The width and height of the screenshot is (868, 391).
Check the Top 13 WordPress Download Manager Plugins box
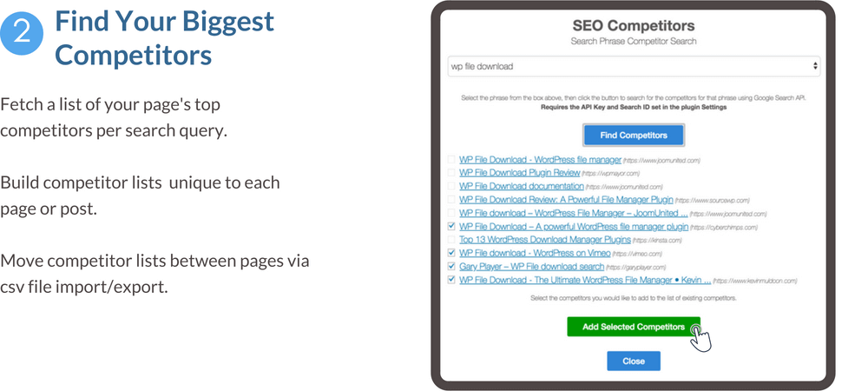tap(450, 239)
